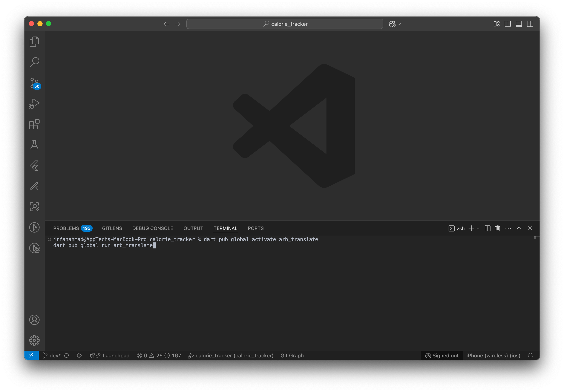
Task: Toggle the bottom panel visibility
Action: pyautogui.click(x=519, y=24)
